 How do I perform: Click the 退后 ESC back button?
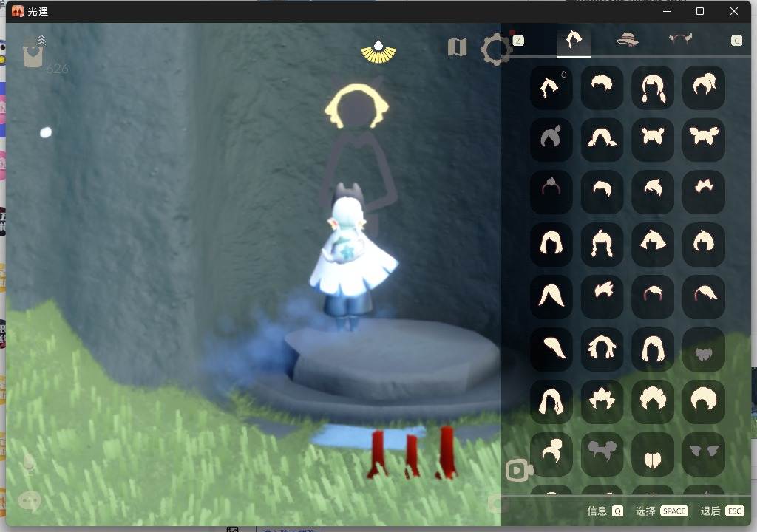[x=722, y=511]
